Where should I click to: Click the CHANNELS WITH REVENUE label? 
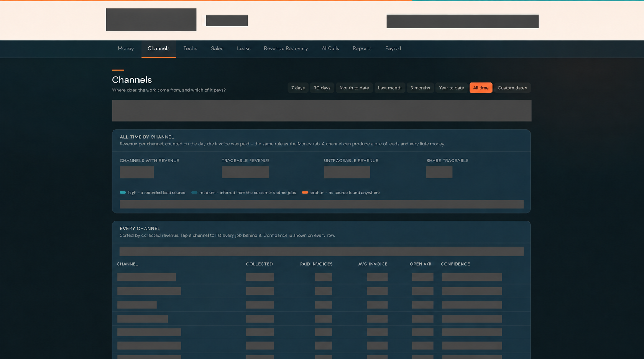[149, 161]
